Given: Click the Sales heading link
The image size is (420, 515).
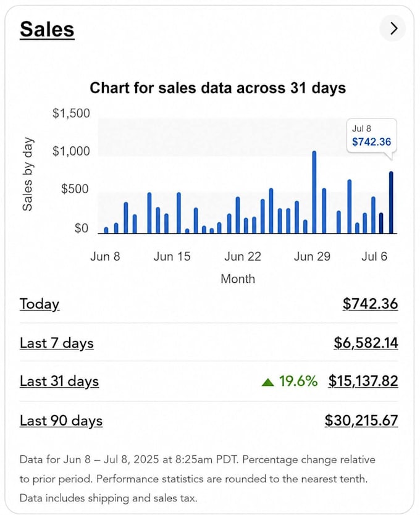Looking at the screenshot, I should 47,29.
